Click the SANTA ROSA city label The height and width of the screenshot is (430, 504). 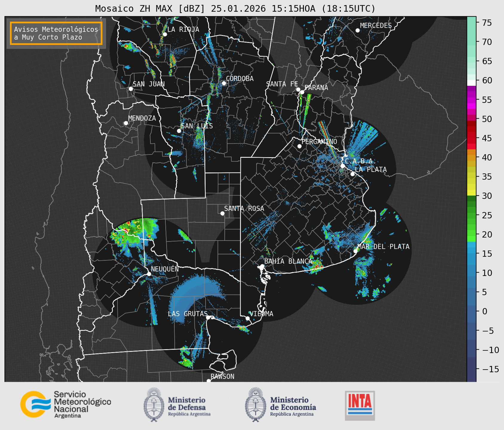point(244,208)
